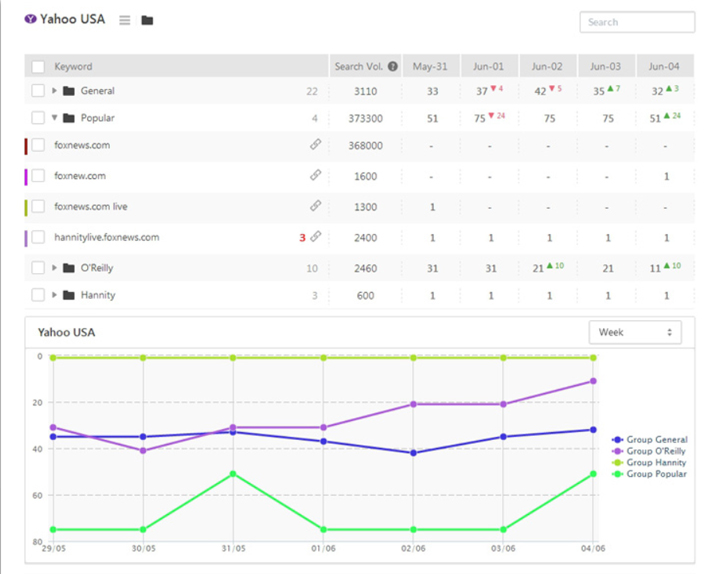The width and height of the screenshot is (720, 574).
Task: Toggle the select-all checkbox in Keyword header
Action: click(38, 67)
